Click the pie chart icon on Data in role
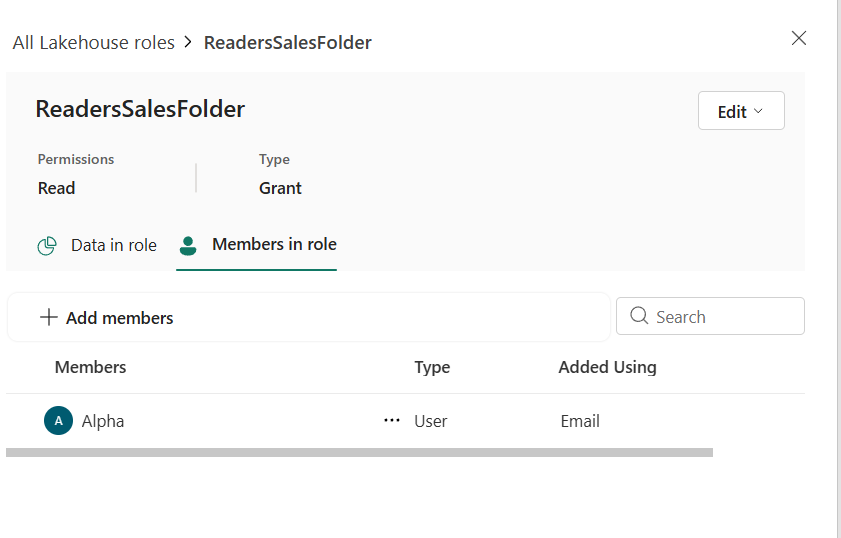Viewport: 841px width, 538px height. (x=47, y=246)
